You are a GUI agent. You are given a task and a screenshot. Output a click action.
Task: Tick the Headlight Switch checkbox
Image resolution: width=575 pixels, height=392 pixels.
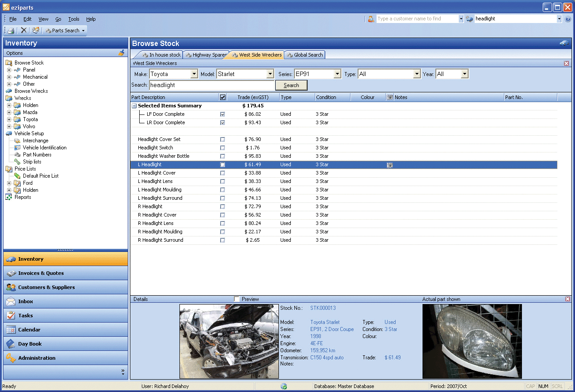pos(222,148)
